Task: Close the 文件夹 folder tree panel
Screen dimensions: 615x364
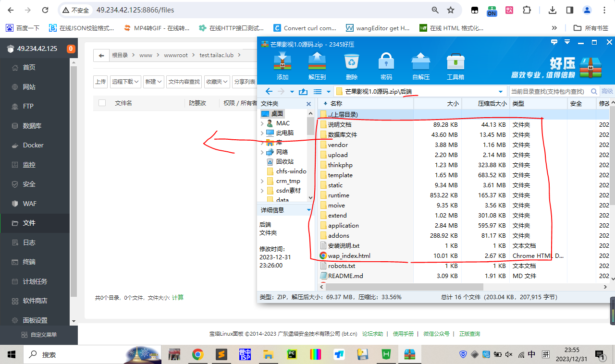Action: point(308,104)
